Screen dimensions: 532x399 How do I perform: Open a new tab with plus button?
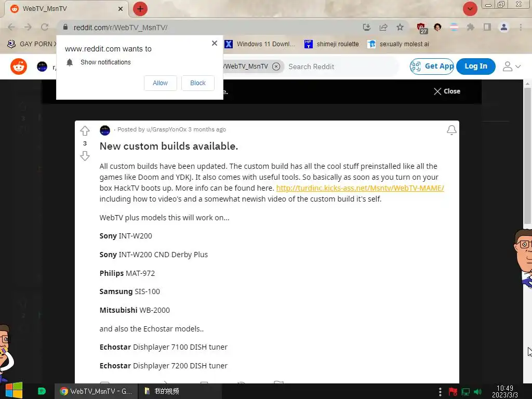tap(140, 9)
